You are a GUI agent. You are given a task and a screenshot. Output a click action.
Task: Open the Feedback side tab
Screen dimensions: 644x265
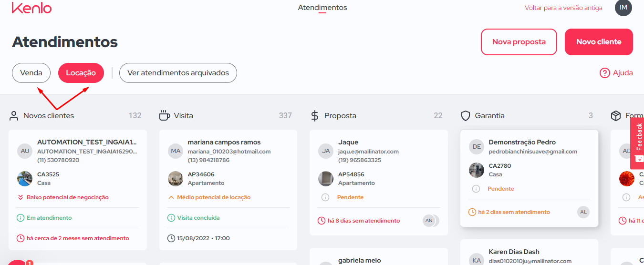[637, 143]
